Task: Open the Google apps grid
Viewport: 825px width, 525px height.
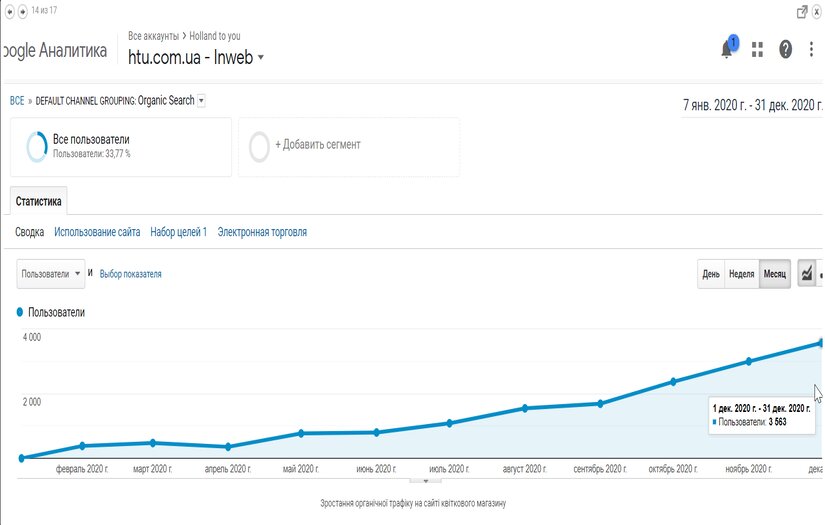Action: (757, 49)
